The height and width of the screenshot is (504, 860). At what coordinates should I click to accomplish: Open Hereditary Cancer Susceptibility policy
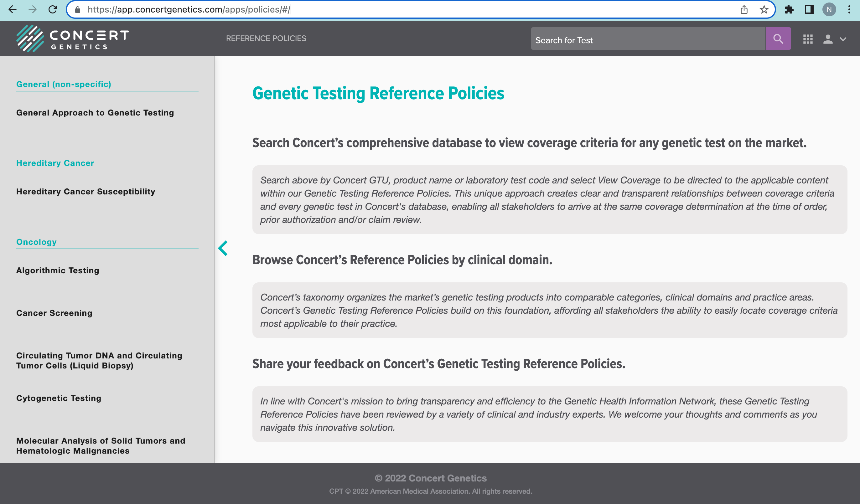(x=86, y=192)
